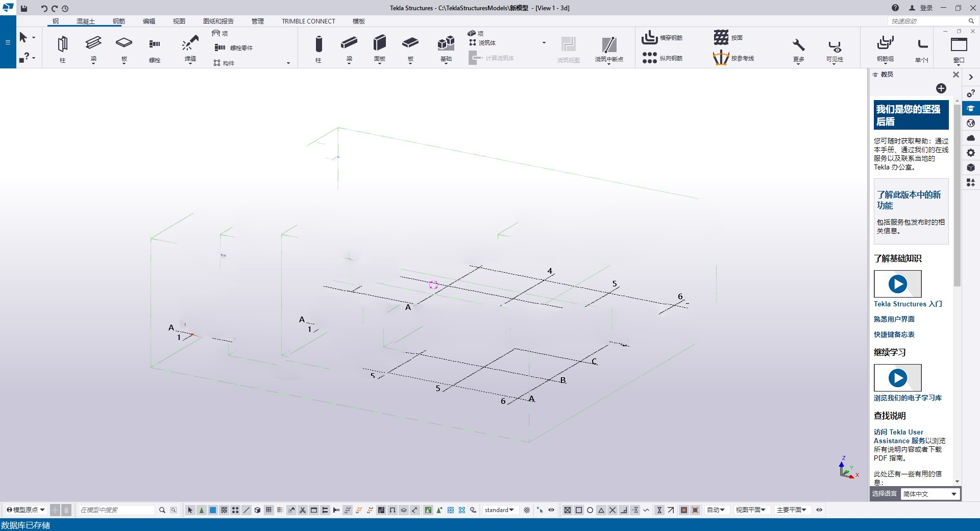The height and width of the screenshot is (531, 980).
Task: Click the steel bolt (螺栓) tool
Action: [155, 49]
